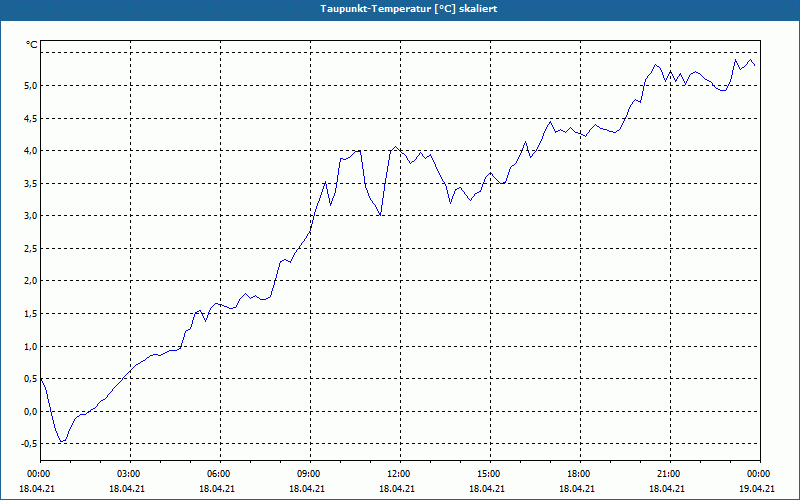
Task: Click the 09:00 time label
Action: click(x=310, y=473)
